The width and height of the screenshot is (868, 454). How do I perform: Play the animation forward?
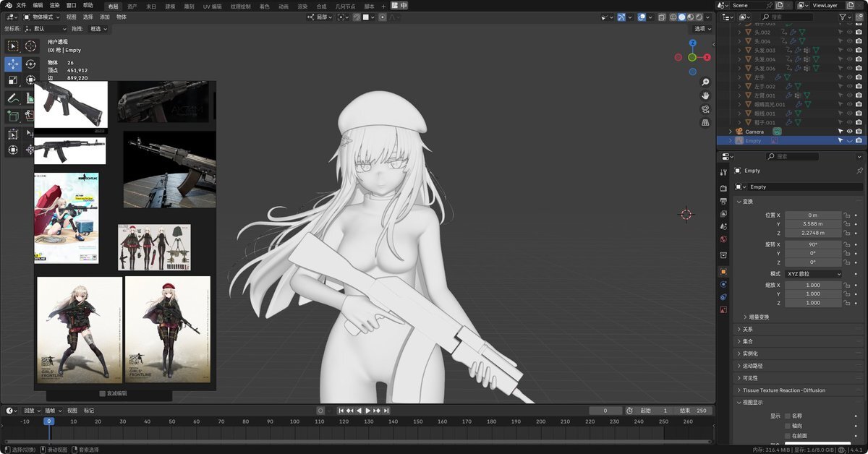click(368, 411)
